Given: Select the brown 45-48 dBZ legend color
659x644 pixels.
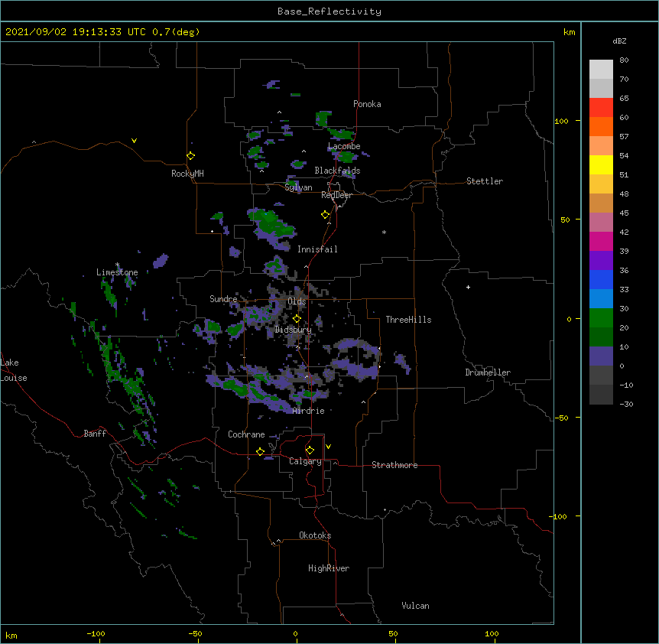Looking at the screenshot, I should (601, 203).
